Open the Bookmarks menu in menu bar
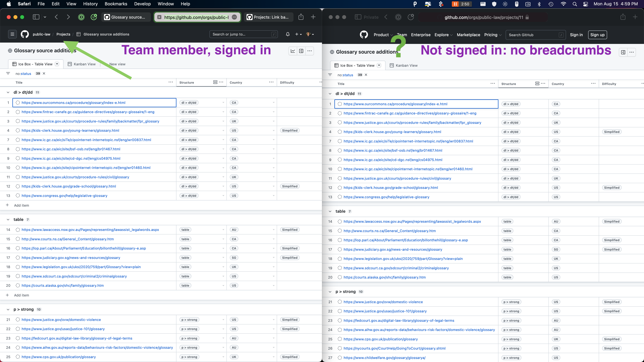The image size is (644, 362). [116, 4]
